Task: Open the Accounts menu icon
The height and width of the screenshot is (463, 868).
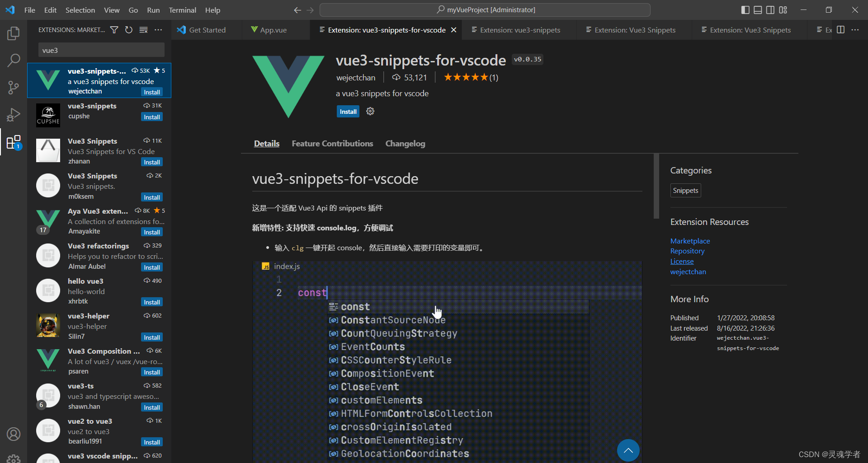Action: [14, 434]
